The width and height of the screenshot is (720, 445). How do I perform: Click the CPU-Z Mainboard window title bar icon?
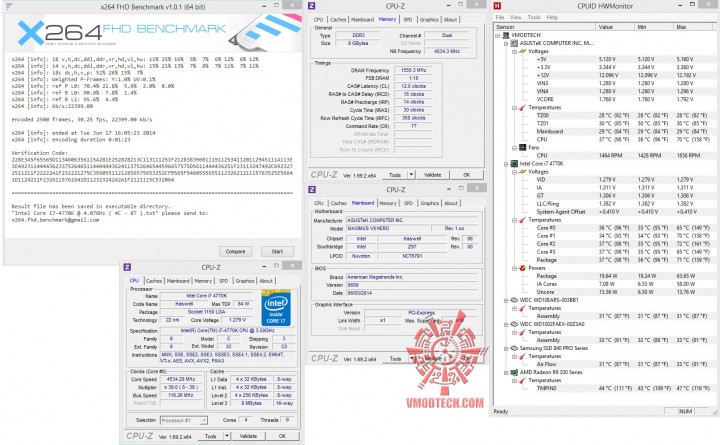point(312,189)
